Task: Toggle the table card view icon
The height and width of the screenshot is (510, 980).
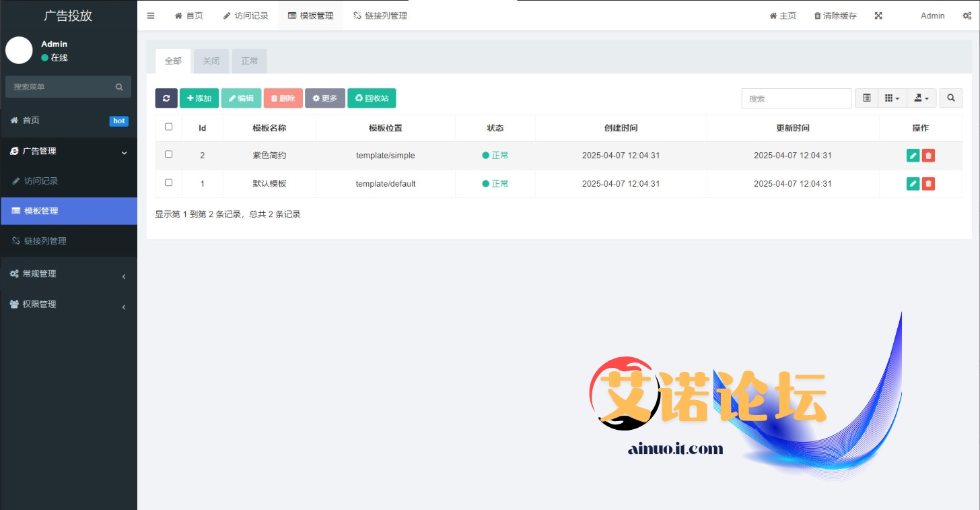Action: click(867, 98)
